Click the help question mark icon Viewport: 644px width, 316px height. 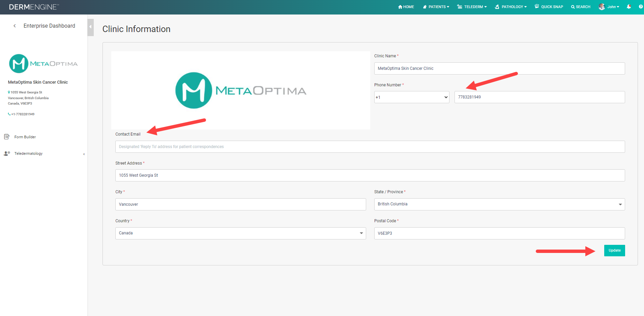point(641,6)
